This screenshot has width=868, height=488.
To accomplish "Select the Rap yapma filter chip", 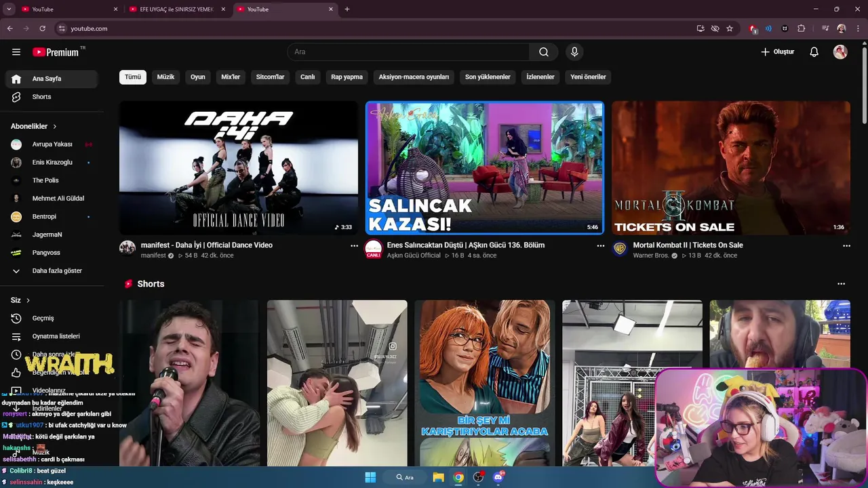I will pyautogui.click(x=347, y=77).
